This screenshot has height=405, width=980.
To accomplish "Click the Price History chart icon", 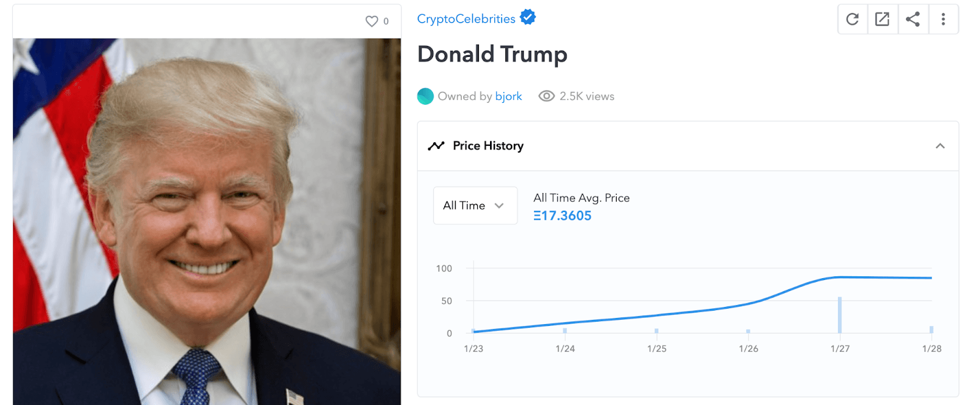I will point(436,145).
